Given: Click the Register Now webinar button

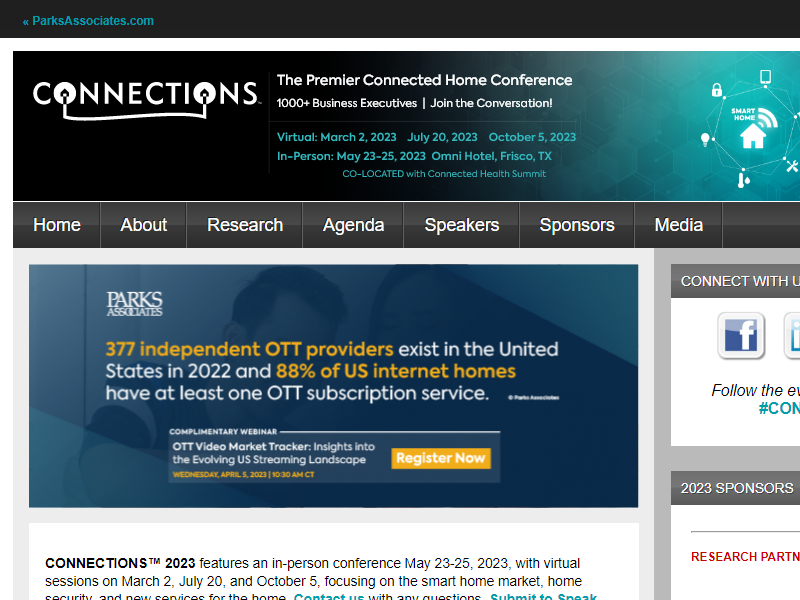Looking at the screenshot, I should pos(441,458).
